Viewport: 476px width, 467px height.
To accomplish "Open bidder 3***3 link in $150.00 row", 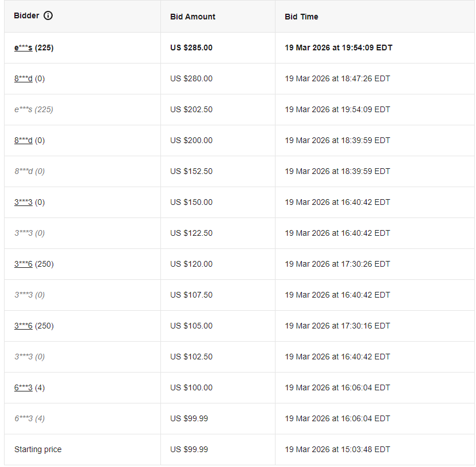I will point(23,202).
